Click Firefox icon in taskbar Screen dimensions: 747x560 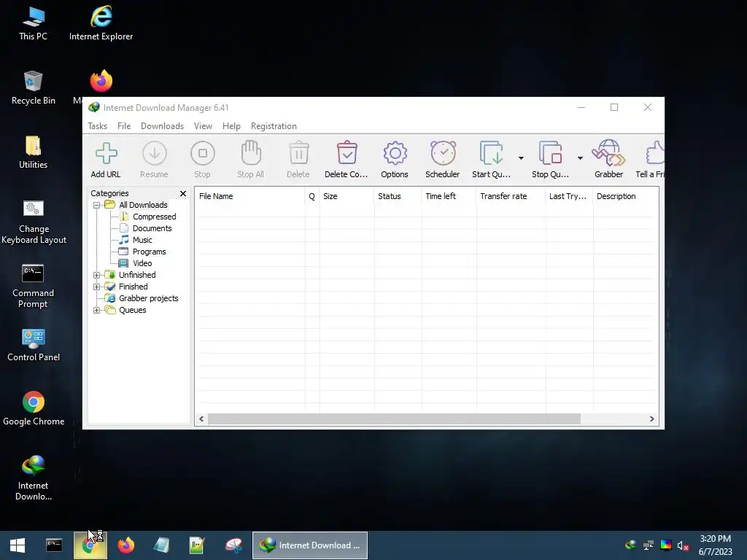(126, 545)
